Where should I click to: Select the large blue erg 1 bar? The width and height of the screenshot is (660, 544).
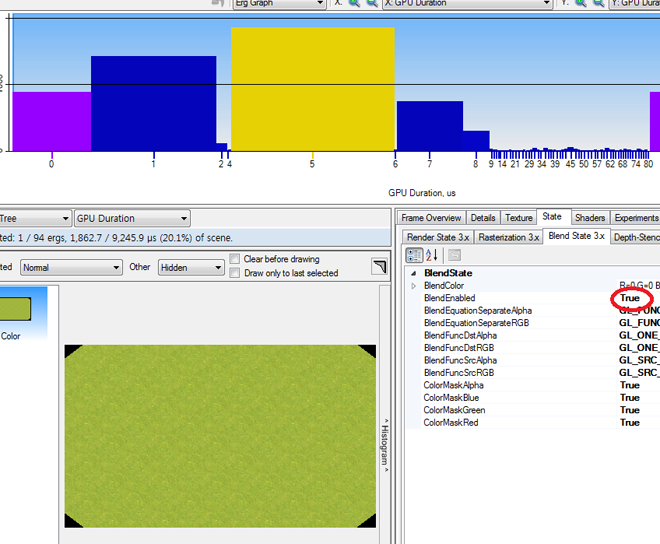[154, 104]
